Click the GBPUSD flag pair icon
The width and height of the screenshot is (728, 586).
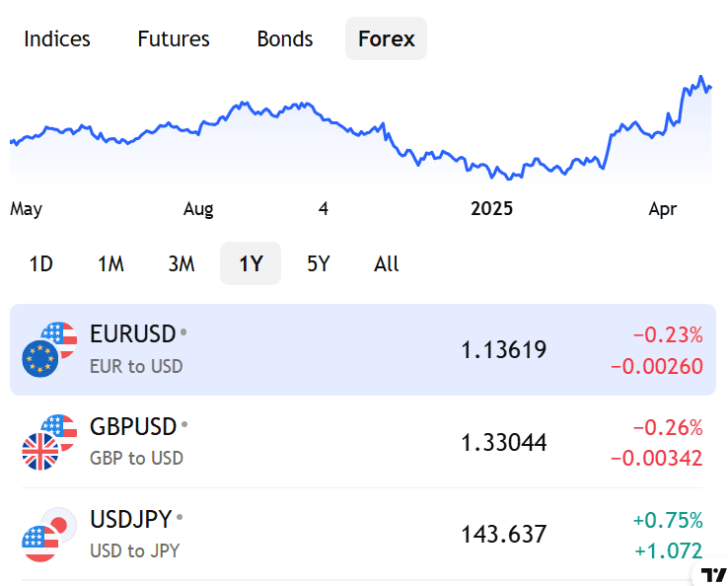click(48, 441)
